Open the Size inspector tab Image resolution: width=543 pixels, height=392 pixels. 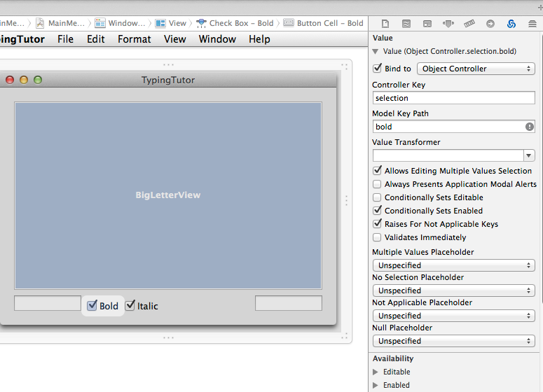tap(469, 24)
